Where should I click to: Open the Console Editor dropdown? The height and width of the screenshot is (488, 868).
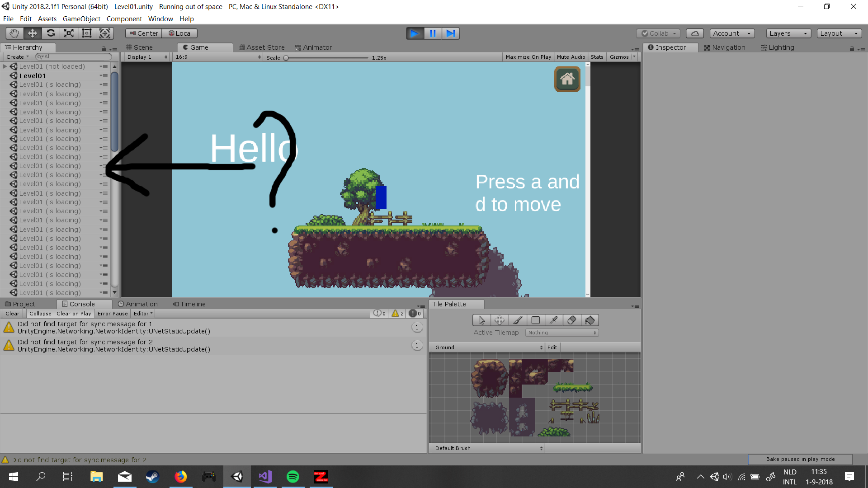tap(143, 314)
